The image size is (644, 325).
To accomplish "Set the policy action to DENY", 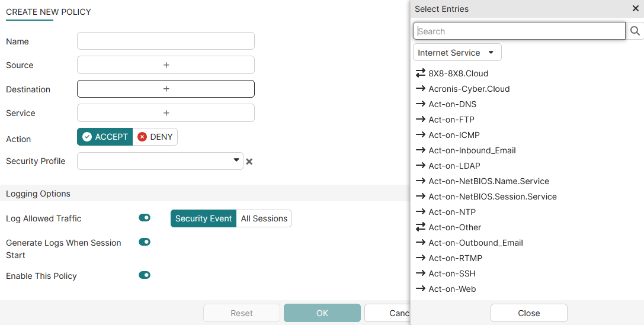I will (x=155, y=137).
